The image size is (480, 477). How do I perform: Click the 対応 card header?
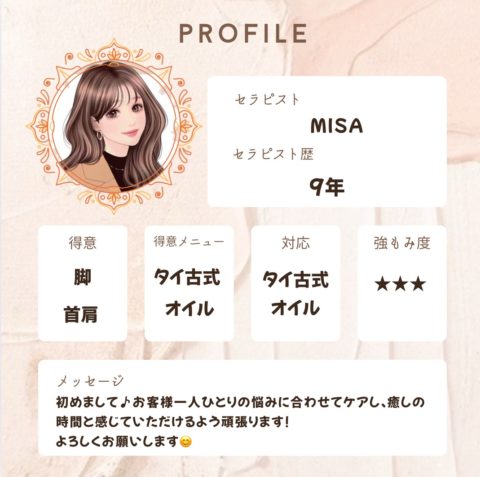pos(296,242)
